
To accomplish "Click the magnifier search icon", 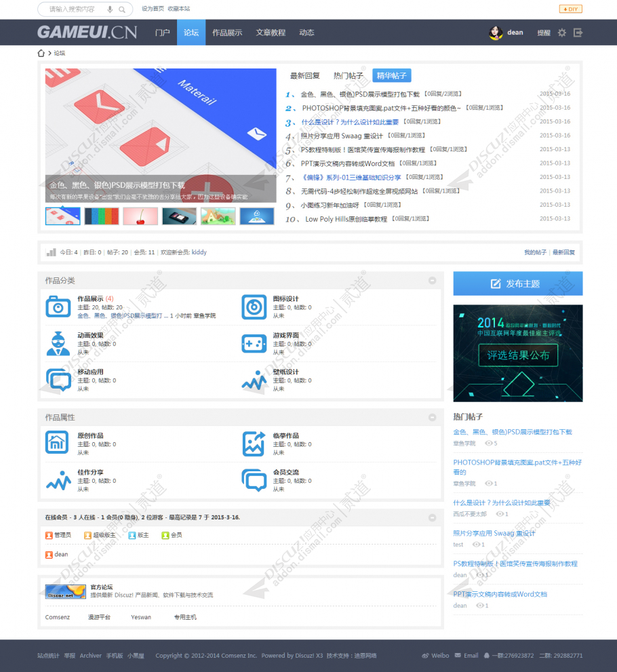I will click(122, 9).
